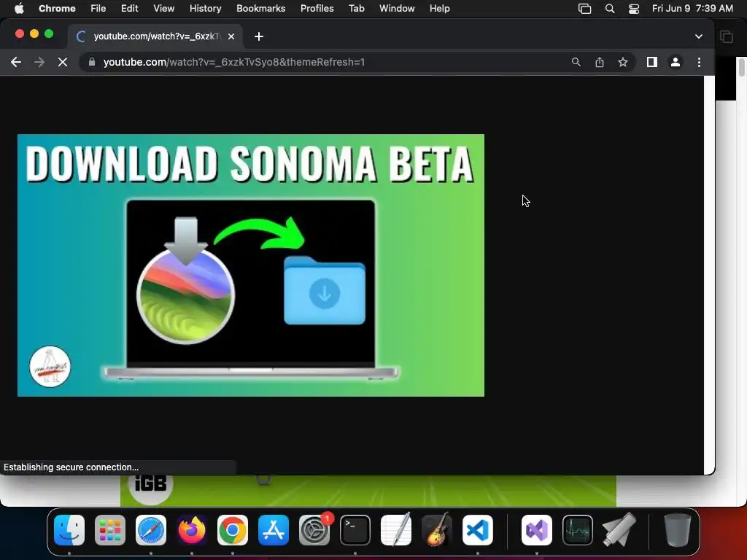Open a new tab with the plus button
This screenshot has height=560, width=747.
click(x=259, y=36)
